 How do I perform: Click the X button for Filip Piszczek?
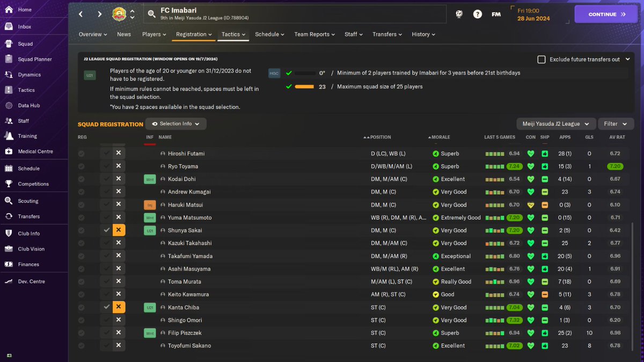coord(119,333)
